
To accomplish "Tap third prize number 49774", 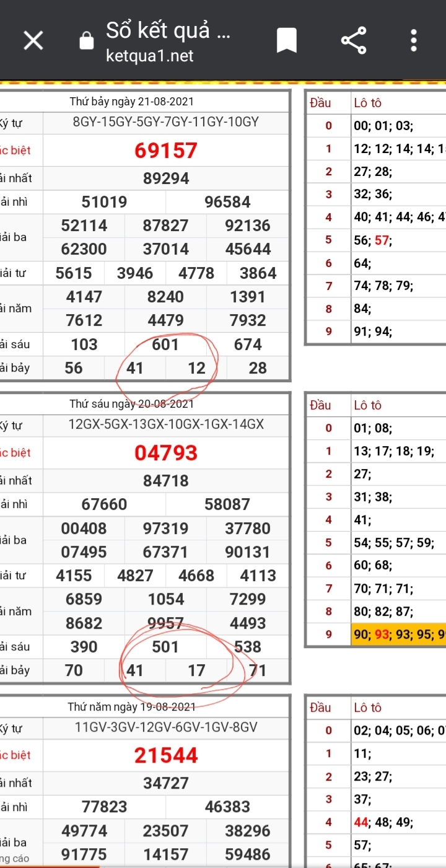I will click(x=84, y=831).
